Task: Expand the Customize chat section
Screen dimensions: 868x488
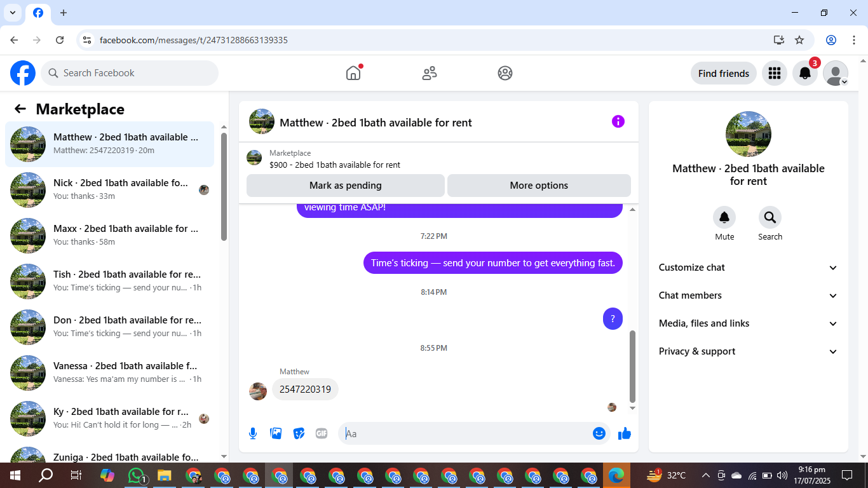Action: click(x=749, y=268)
